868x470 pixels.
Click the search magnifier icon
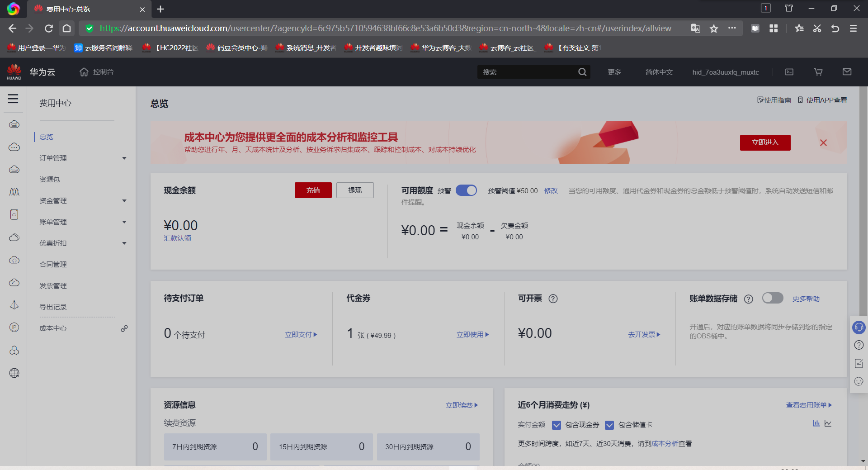pyautogui.click(x=582, y=72)
